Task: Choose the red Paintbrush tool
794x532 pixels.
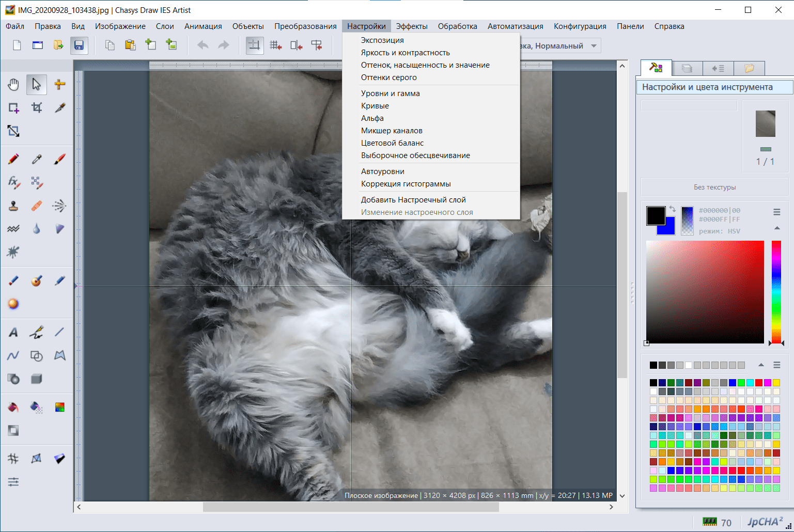Action: [x=60, y=159]
